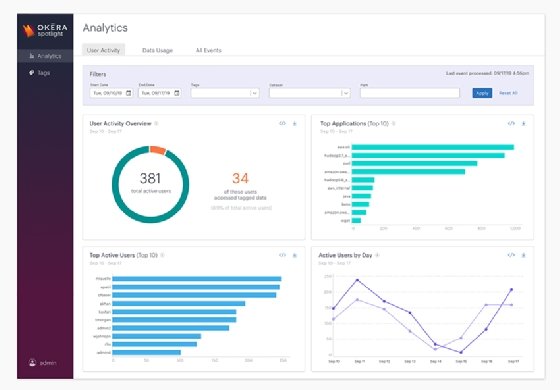Open embed code for Top Applications
Viewport: 560px width, 390px height.
[511, 124]
